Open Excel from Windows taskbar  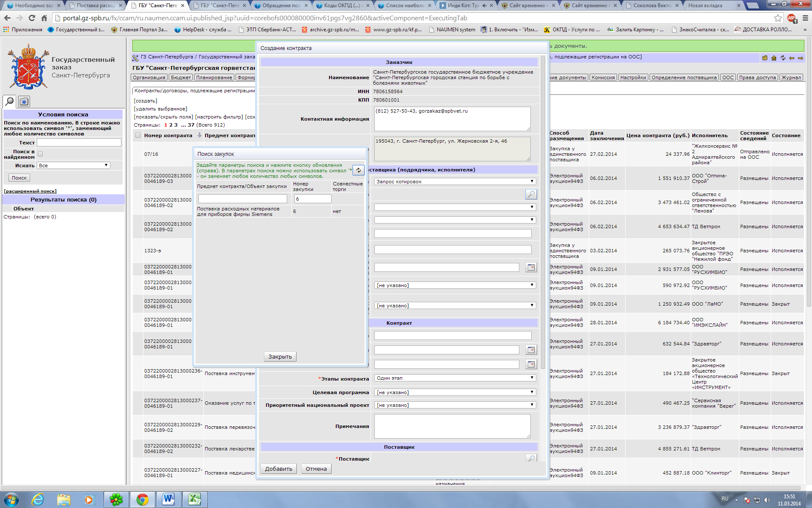(195, 500)
